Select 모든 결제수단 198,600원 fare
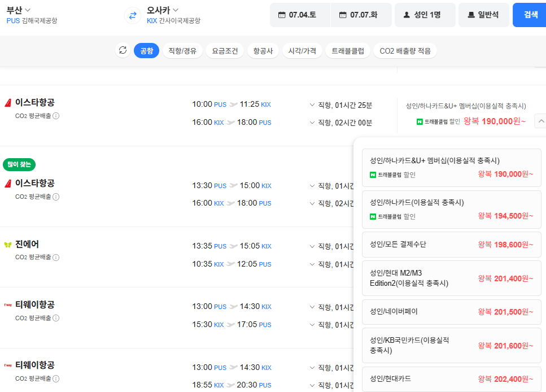The image size is (546, 392). click(x=452, y=245)
